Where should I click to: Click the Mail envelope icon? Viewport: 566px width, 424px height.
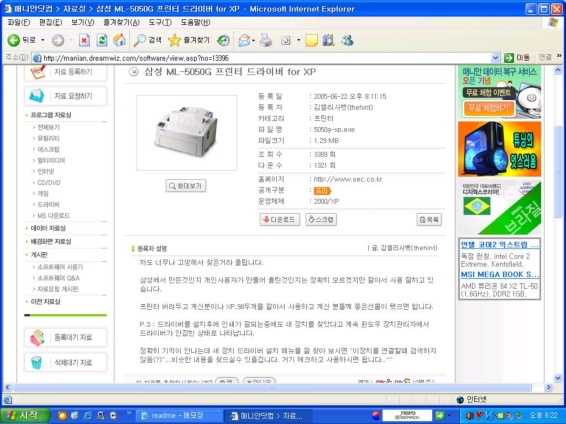[244, 40]
